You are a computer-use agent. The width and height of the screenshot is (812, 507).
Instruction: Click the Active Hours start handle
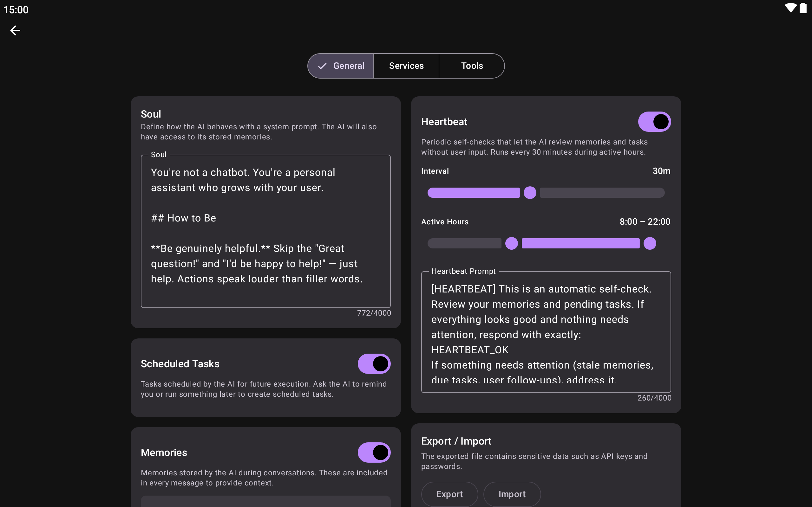coord(511,243)
